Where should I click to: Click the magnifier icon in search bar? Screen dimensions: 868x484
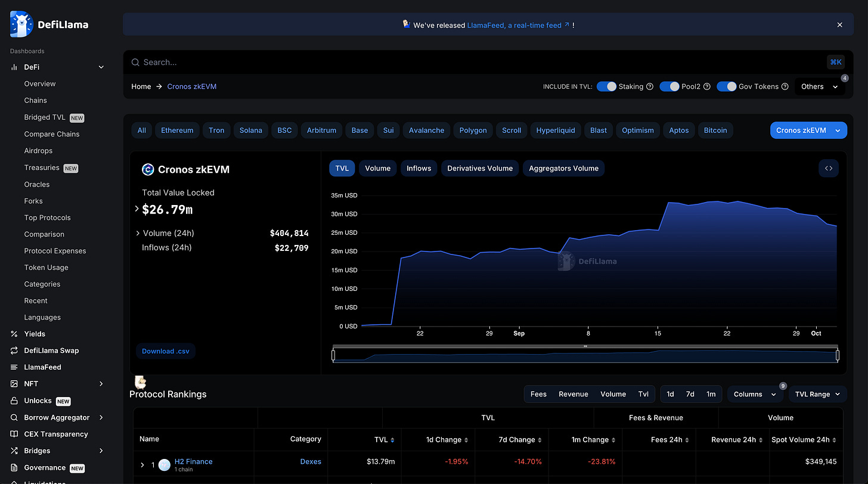(x=136, y=62)
